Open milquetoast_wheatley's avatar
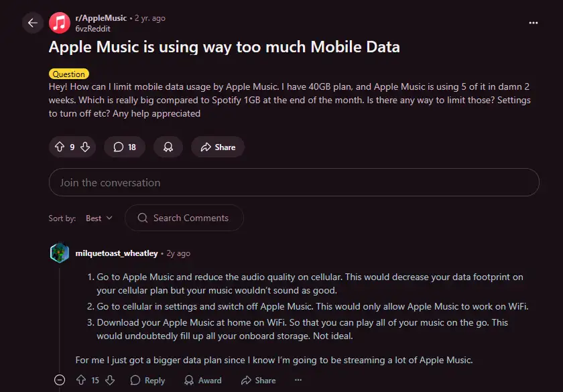 pyautogui.click(x=60, y=253)
